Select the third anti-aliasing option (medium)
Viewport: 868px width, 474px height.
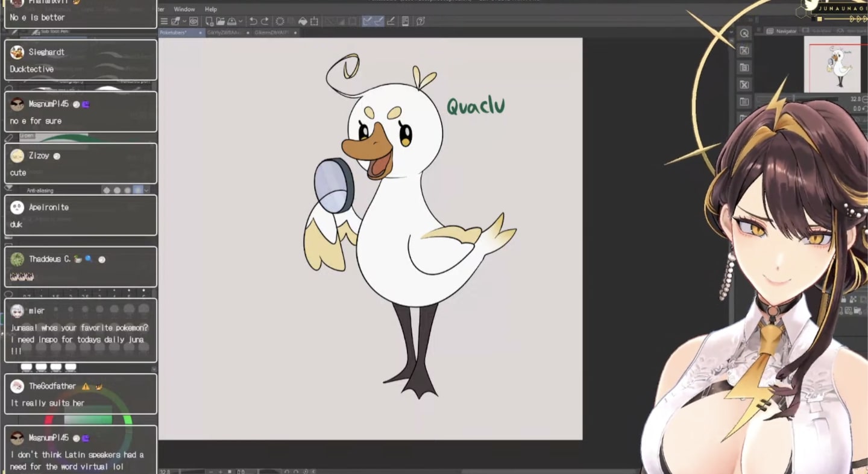pyautogui.click(x=127, y=190)
